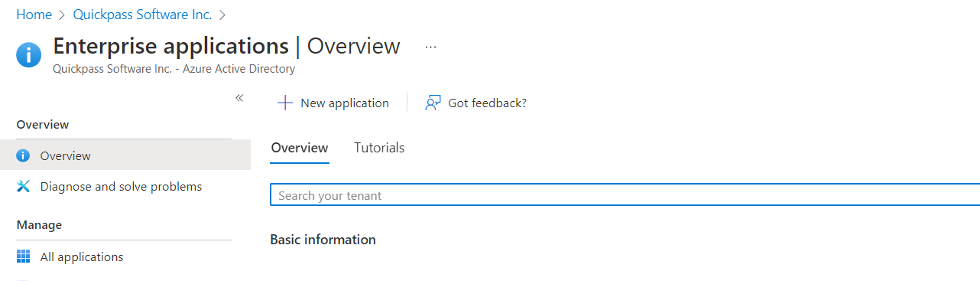
Task: Click chevron after Quickpass Software Inc. breadcrumb
Action: pos(222,15)
